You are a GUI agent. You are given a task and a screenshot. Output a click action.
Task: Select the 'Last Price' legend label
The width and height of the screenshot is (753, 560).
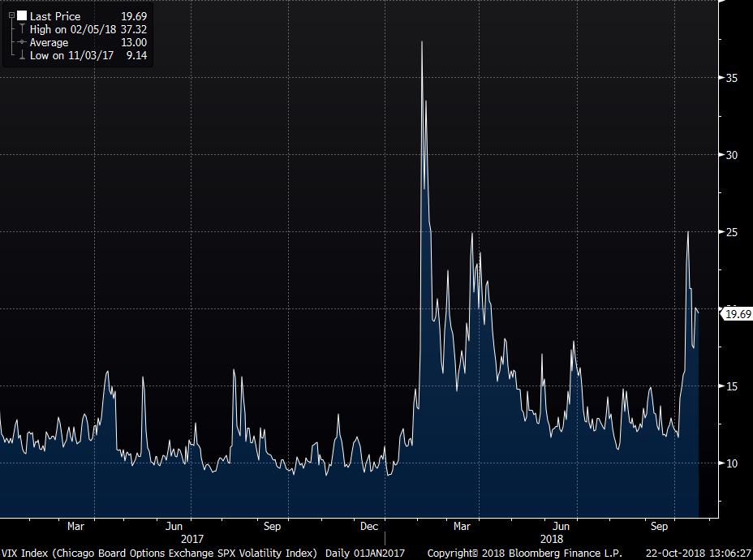coord(54,16)
